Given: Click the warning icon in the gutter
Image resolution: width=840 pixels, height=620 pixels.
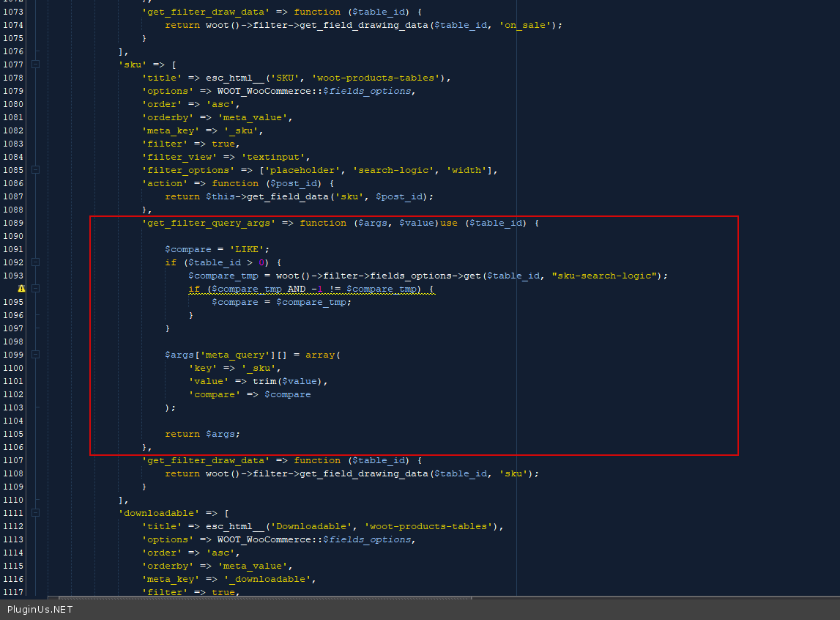Looking at the screenshot, I should click(21, 289).
